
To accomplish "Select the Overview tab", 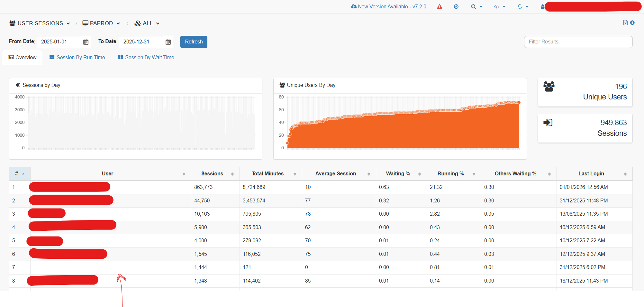I will [x=22, y=57].
